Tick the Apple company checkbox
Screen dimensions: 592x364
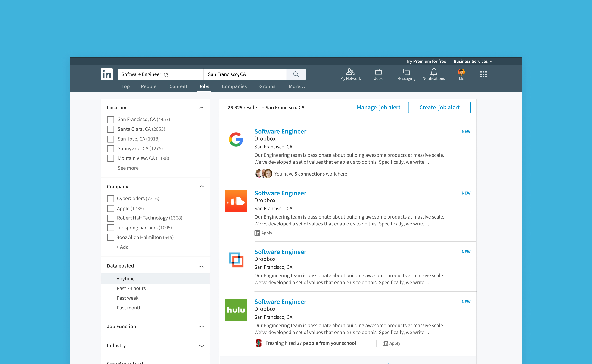[x=111, y=209]
